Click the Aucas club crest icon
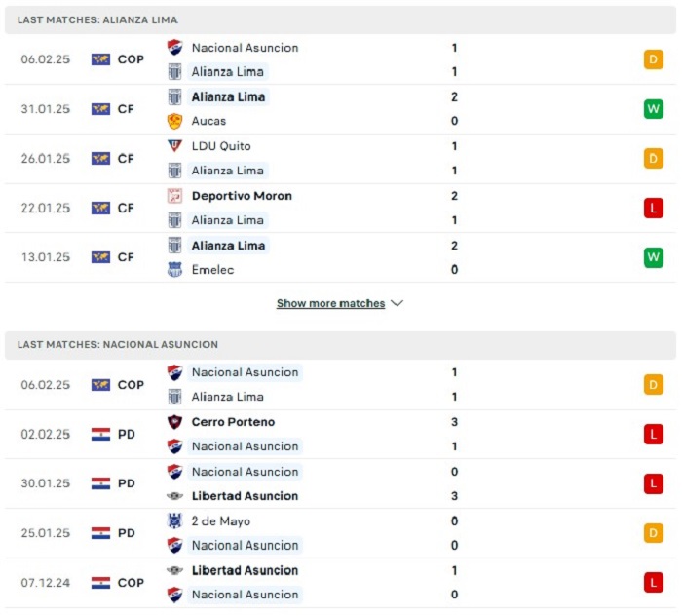The width and height of the screenshot is (682, 616). tap(174, 121)
